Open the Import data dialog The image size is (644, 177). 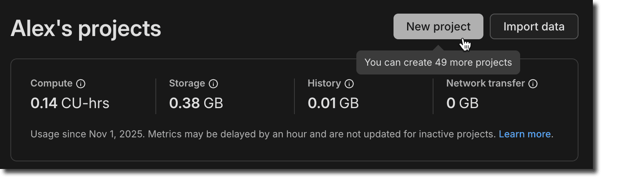coord(534,26)
